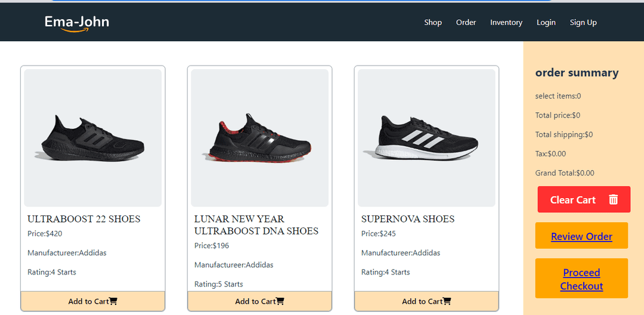Click the Supernova shoe product image
Viewport: 644px width, 315px height.
pos(427,138)
